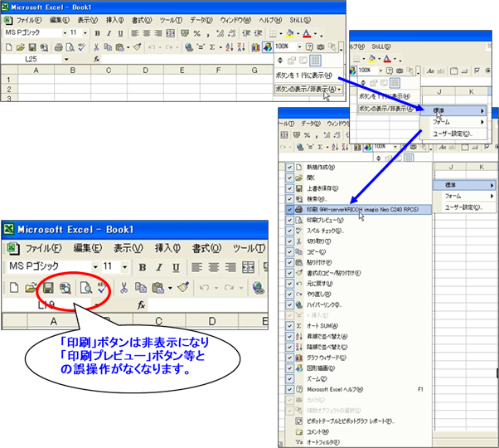499x448 pixels.
Task: Click row header 2 in top-left Excel window
Action: tap(9, 89)
